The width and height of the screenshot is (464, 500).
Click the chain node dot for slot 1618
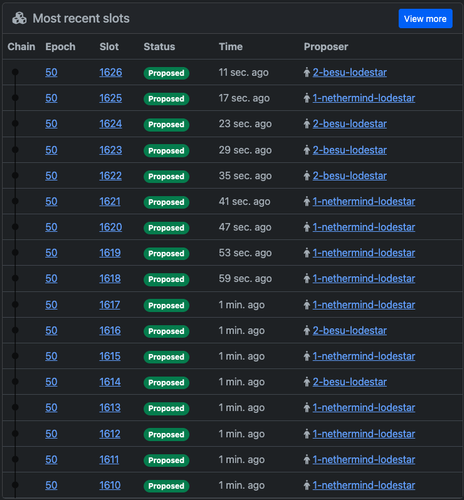(x=15, y=278)
